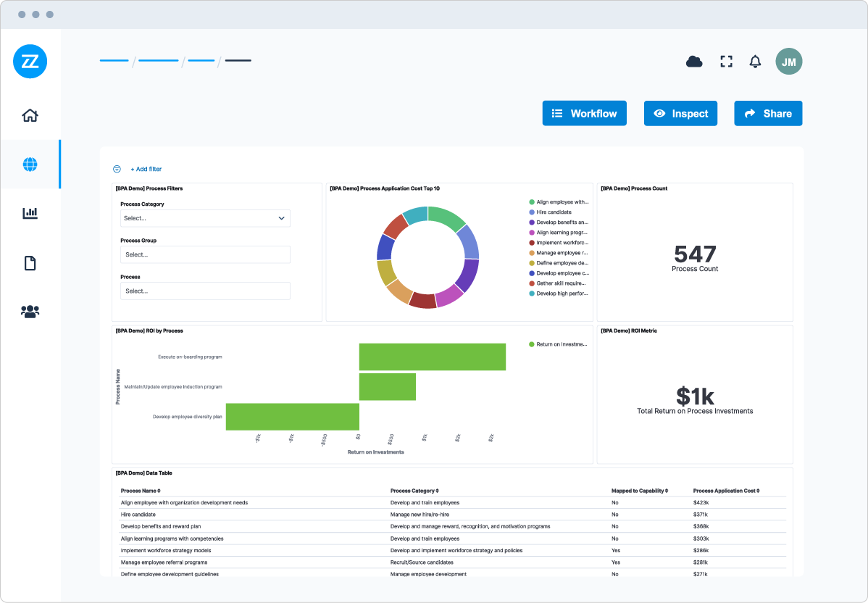Click the filter icon beside Add filter

pos(117,169)
